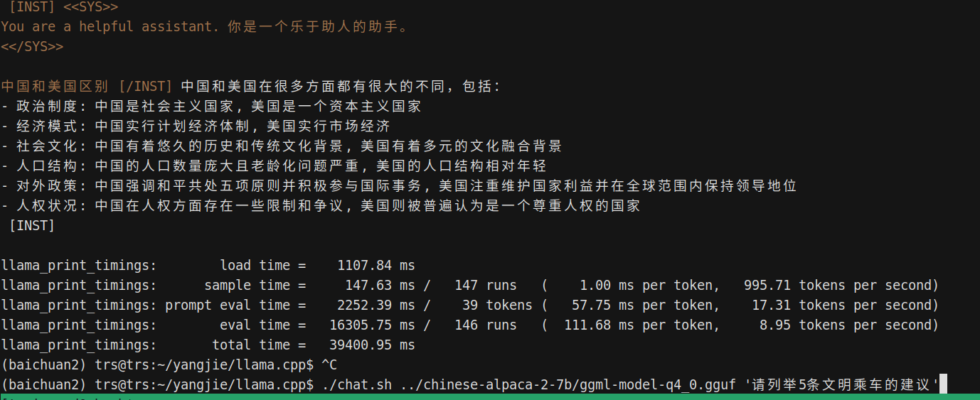Click the ^C interrupt text

click(x=329, y=364)
